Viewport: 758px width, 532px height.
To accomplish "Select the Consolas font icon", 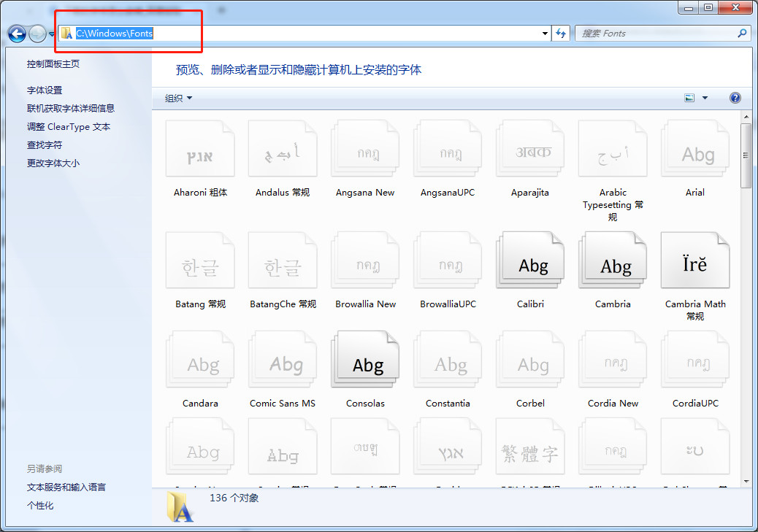I will 365,360.
